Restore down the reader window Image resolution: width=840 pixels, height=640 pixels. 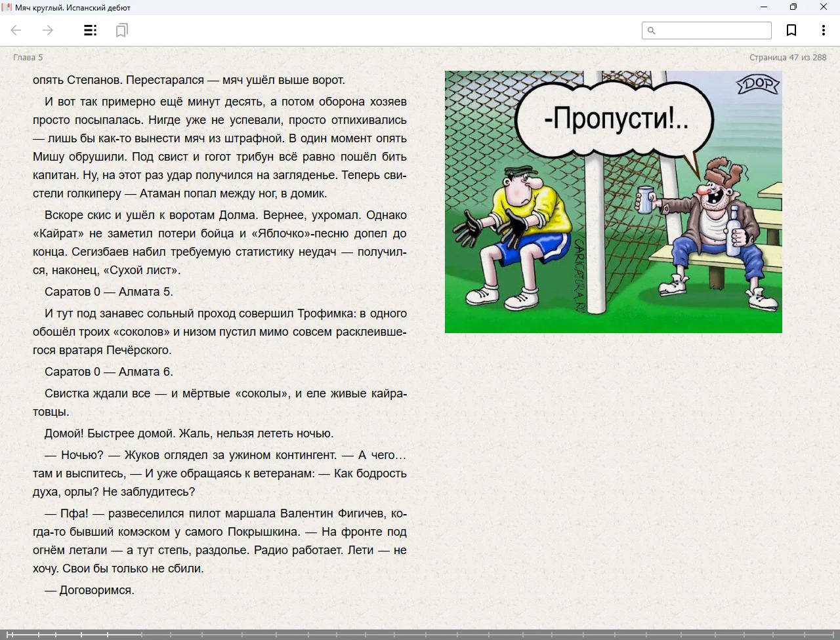pos(793,7)
